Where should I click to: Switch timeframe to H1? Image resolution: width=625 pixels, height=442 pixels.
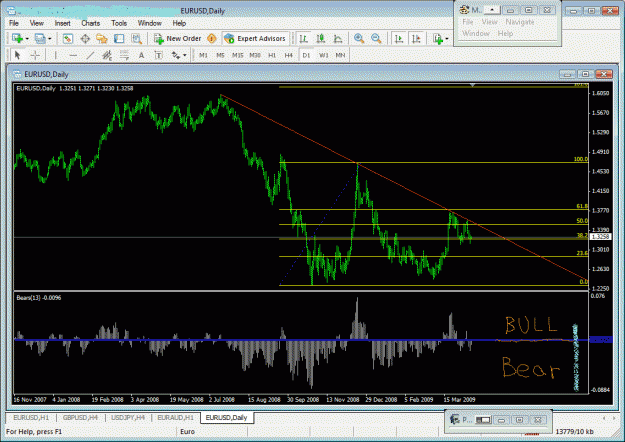coord(272,55)
